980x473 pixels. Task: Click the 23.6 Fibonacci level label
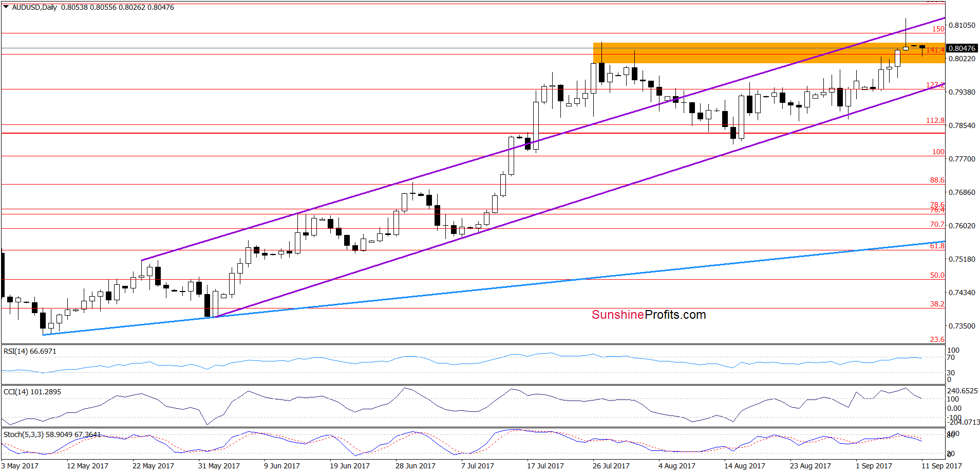coord(937,339)
